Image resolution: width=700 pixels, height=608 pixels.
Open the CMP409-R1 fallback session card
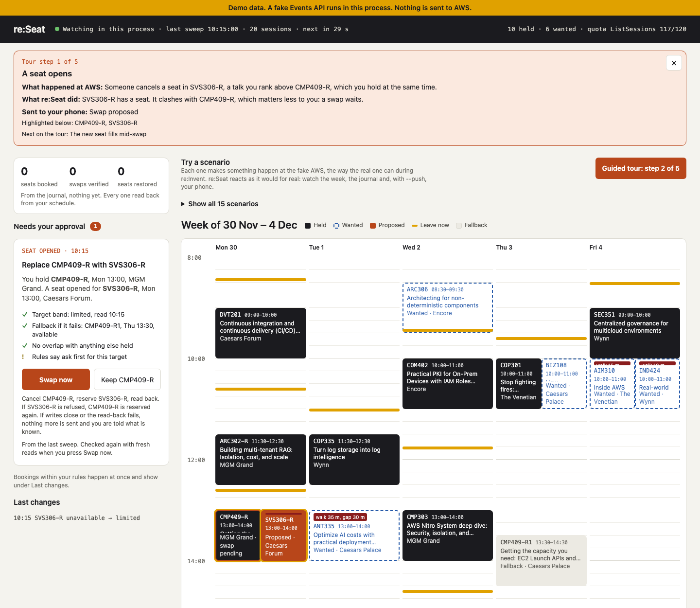click(542, 561)
